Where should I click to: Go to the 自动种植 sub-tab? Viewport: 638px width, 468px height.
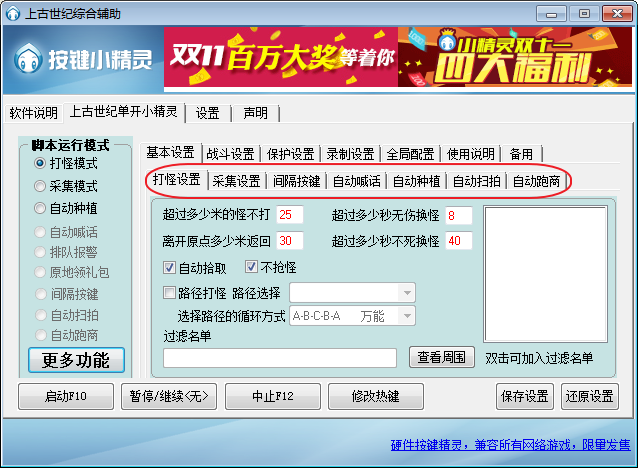click(x=416, y=181)
